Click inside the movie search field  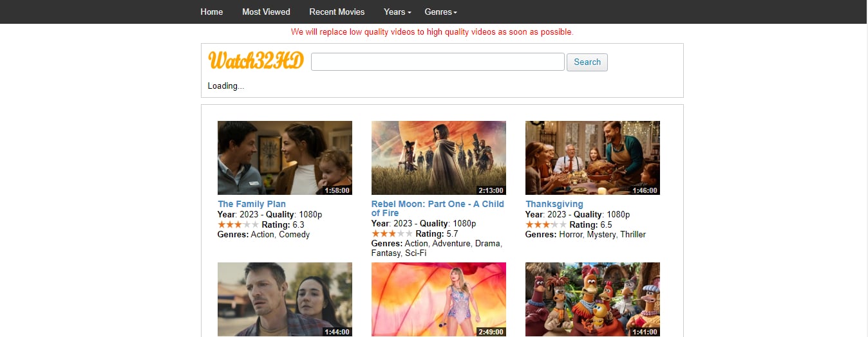[x=437, y=62]
